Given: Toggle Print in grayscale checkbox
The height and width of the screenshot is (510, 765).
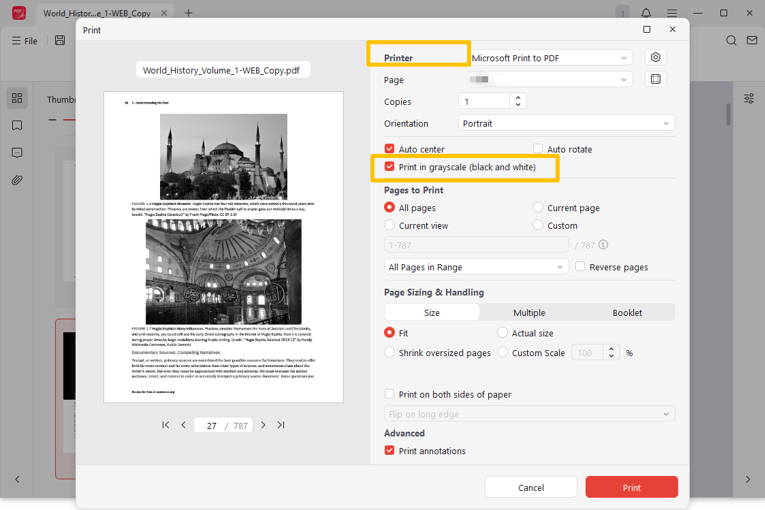Looking at the screenshot, I should pos(389,166).
